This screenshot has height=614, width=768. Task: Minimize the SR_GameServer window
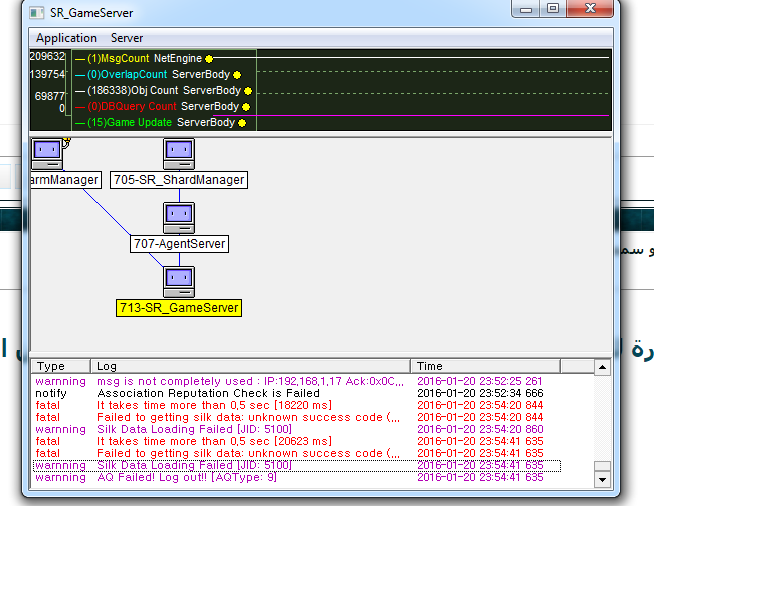click(526, 9)
